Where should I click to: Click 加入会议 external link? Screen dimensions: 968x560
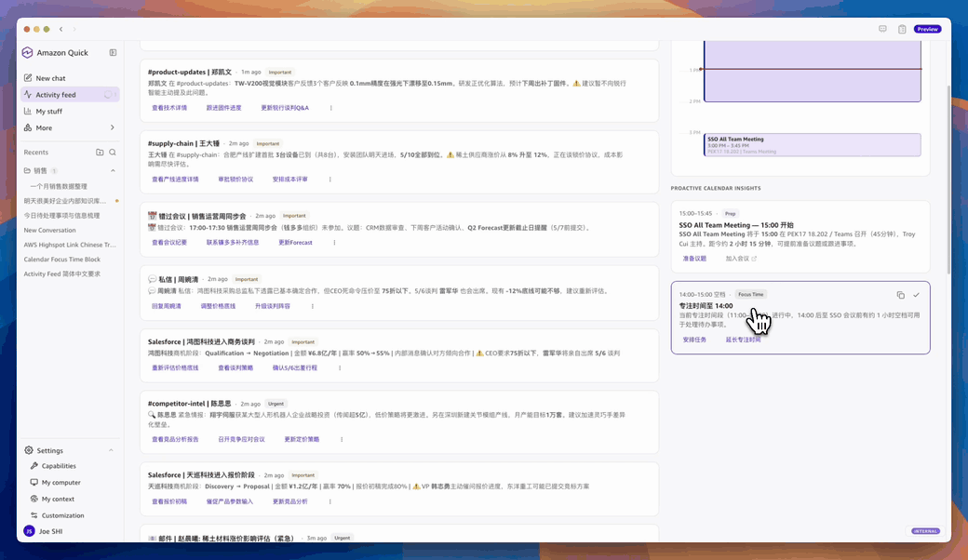[x=741, y=259]
